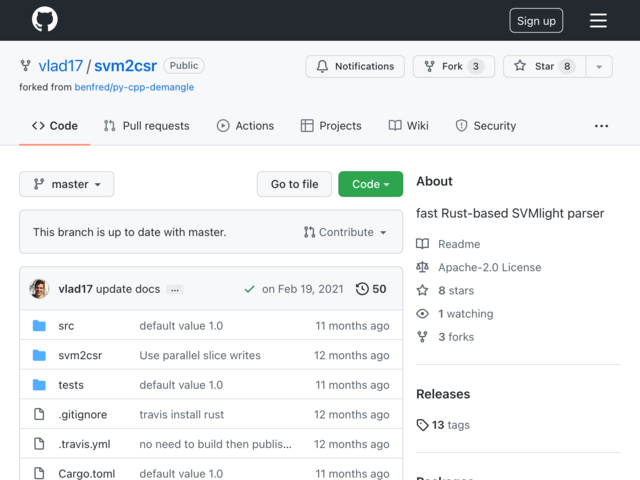
Task: Click the Sign up button
Action: click(x=536, y=20)
